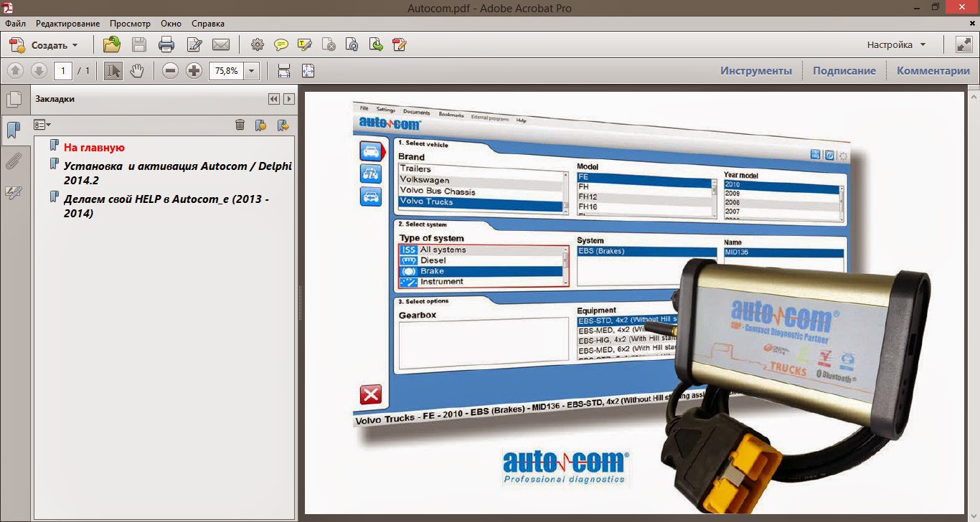Save the document with the floppy disk icon

pyautogui.click(x=139, y=45)
